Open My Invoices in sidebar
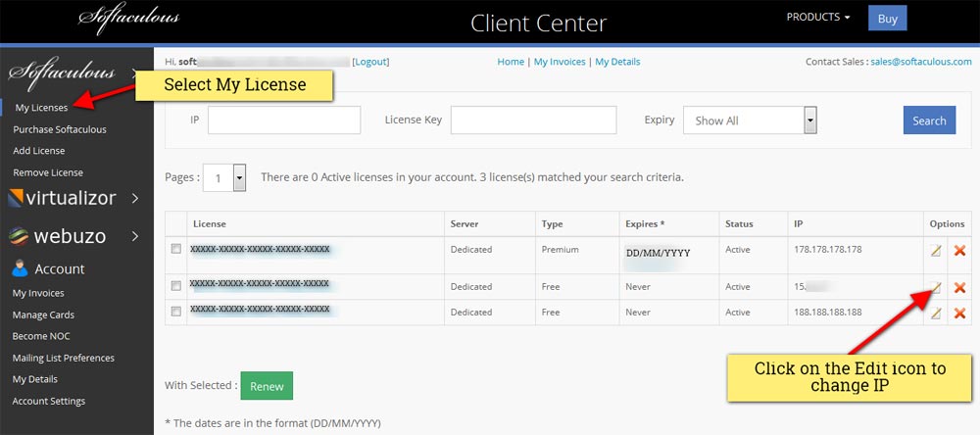This screenshot has width=980, height=435. pyautogui.click(x=38, y=293)
